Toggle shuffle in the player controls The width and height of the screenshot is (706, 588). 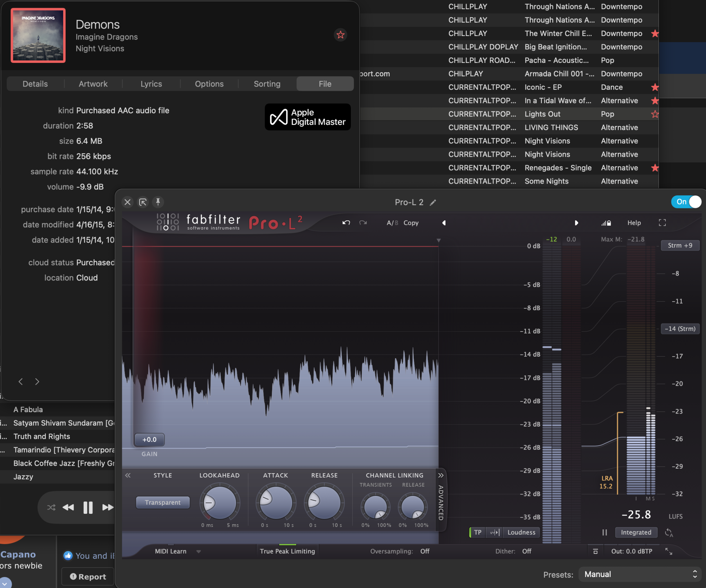pyautogui.click(x=51, y=507)
